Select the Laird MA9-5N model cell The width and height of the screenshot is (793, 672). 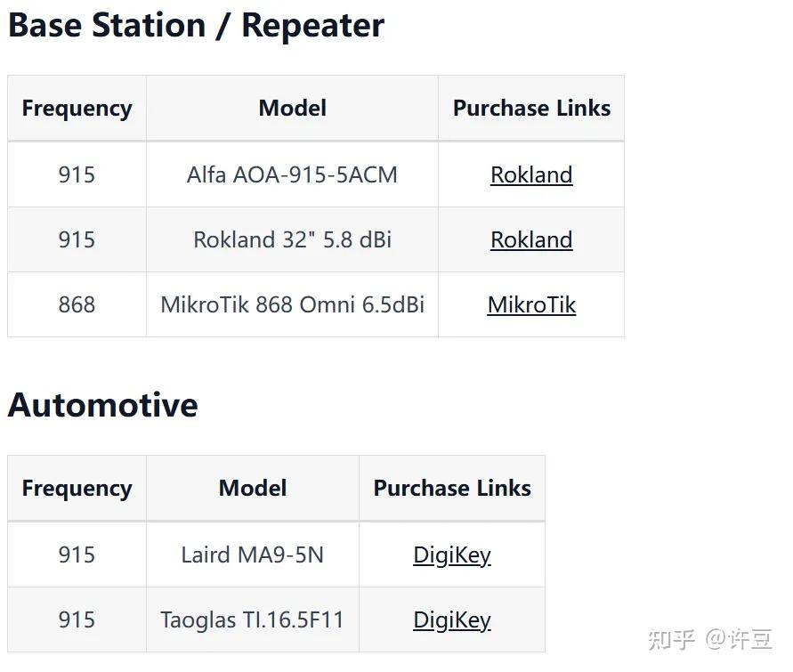click(253, 555)
